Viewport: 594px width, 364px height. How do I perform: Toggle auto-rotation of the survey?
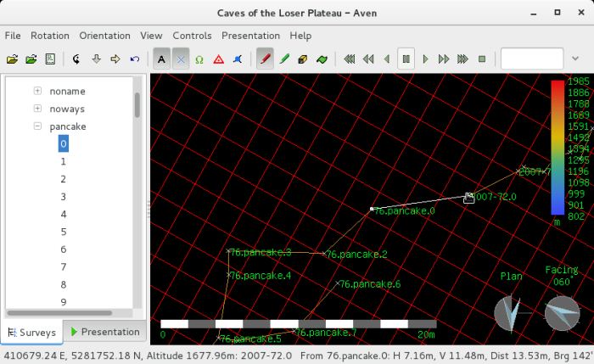click(x=77, y=59)
